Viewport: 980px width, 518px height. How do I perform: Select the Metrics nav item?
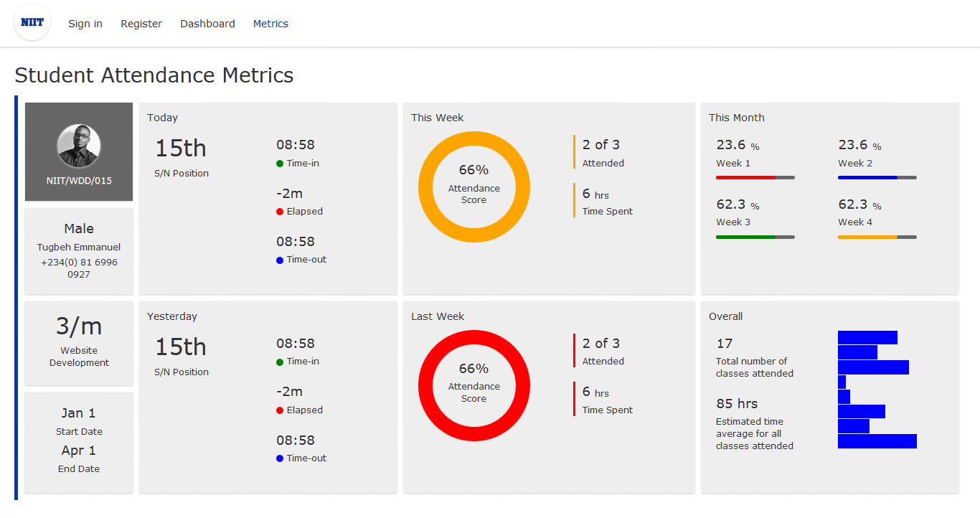click(270, 24)
